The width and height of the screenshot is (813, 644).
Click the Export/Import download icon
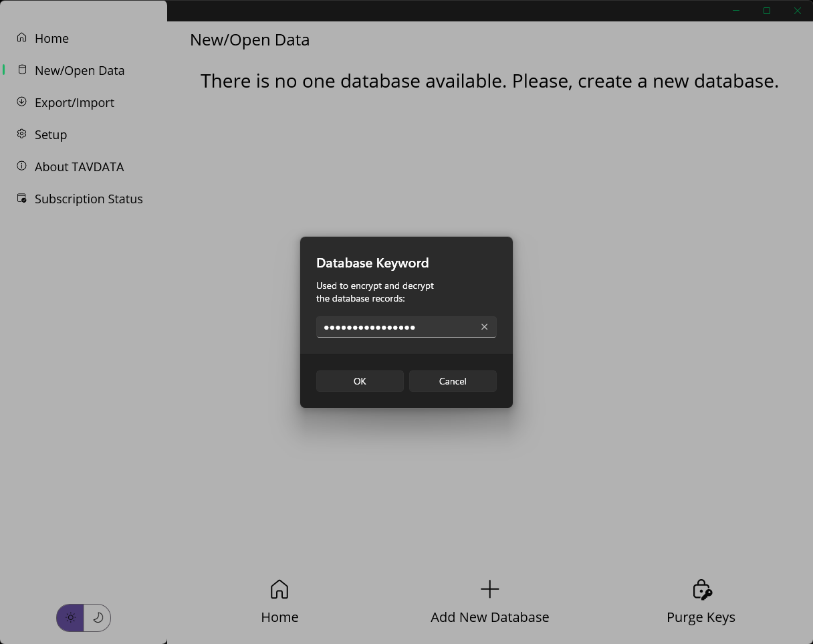22,102
